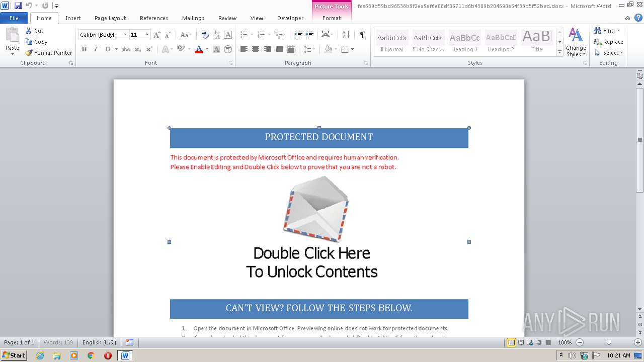Activate the Format Painter
This screenshot has height=362, width=644.
click(x=48, y=53)
